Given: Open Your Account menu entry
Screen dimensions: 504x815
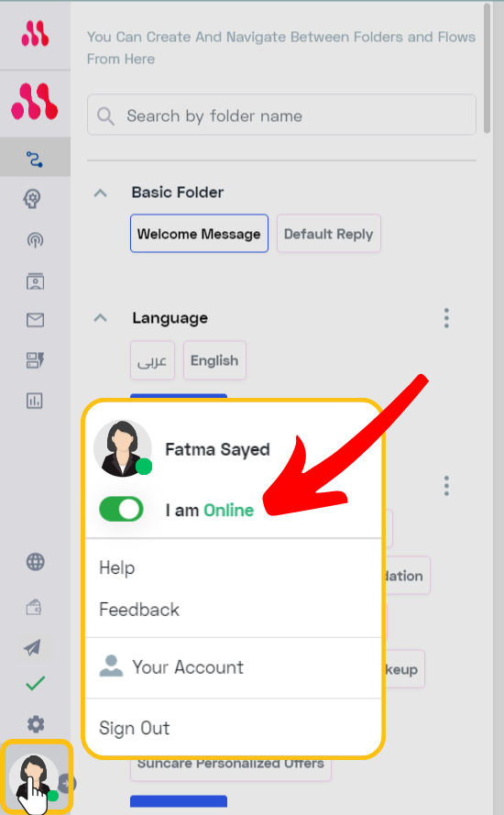Looking at the screenshot, I should coord(171,666).
